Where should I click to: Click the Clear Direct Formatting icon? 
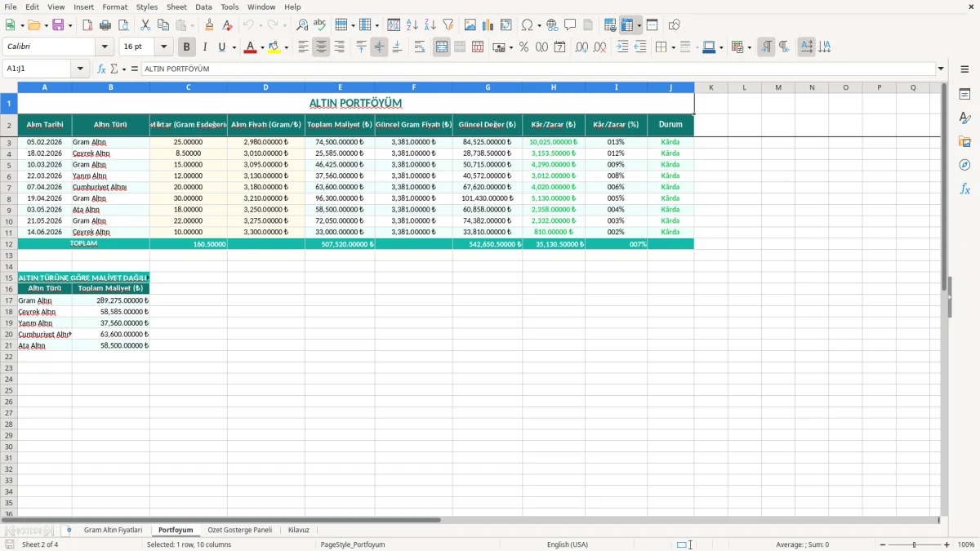[227, 25]
